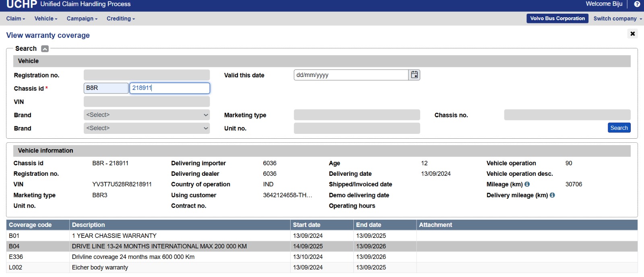Image resolution: width=644 pixels, height=277 pixels.
Task: Open the Vehicle menu
Action: [46, 19]
